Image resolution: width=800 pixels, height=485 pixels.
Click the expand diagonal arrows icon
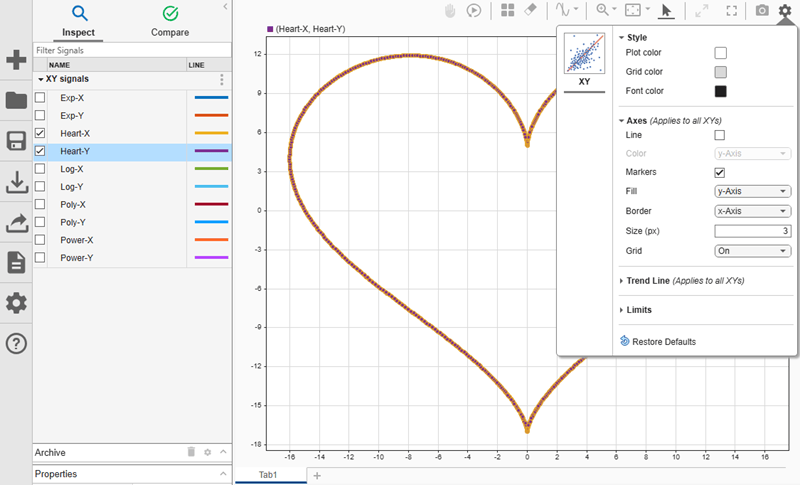coord(702,11)
